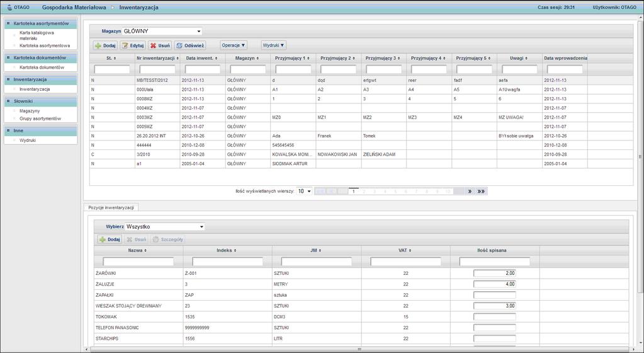Sort by Przyjmujący 4 column
Image resolution: width=644 pixels, height=353 pixels.
428,58
